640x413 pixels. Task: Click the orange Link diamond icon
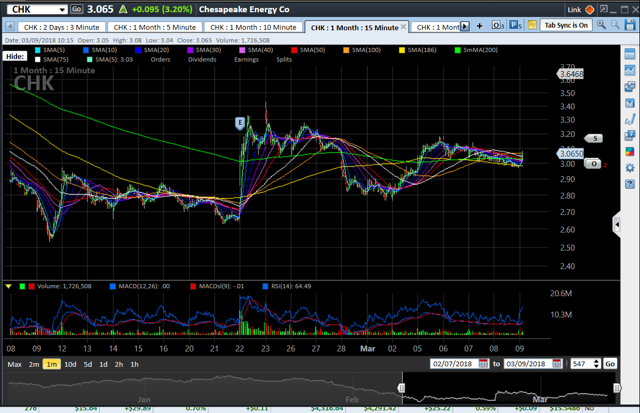pos(589,9)
